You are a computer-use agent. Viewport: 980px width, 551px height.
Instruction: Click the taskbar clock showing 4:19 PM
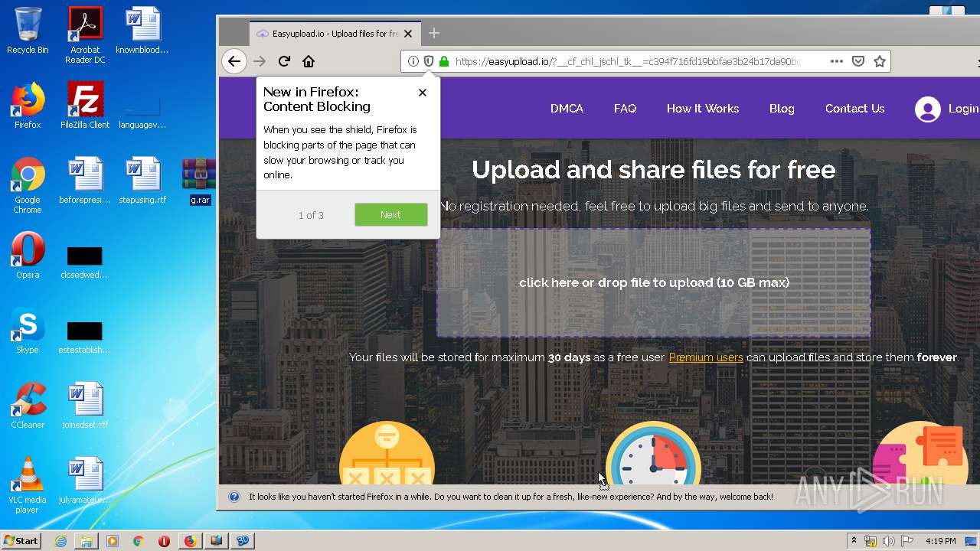pos(941,541)
